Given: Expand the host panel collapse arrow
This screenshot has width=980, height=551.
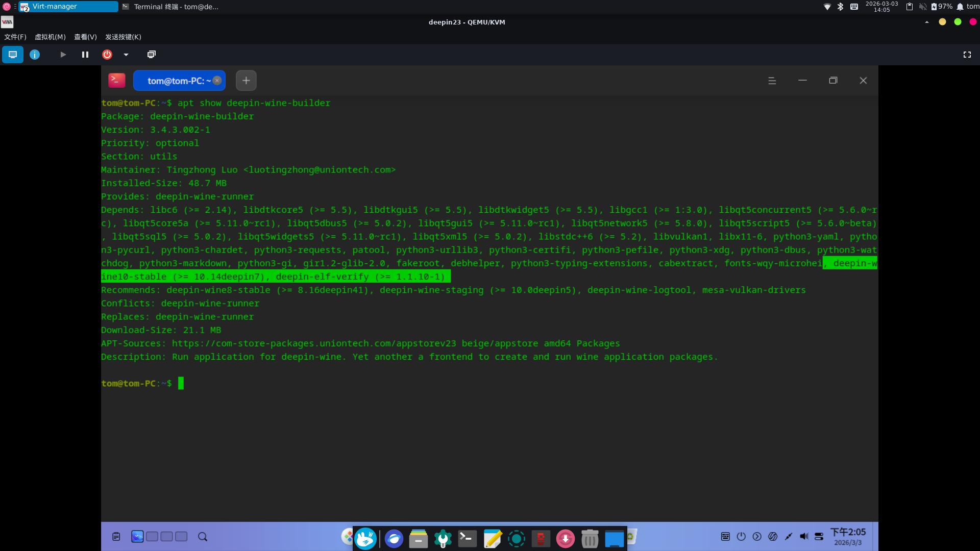Looking at the screenshot, I should pyautogui.click(x=926, y=22).
